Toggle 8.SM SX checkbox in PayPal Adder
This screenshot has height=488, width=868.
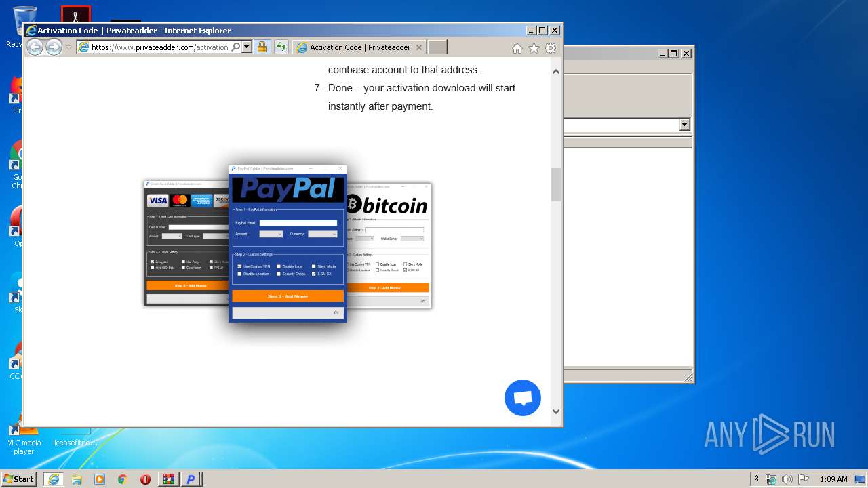tap(314, 274)
